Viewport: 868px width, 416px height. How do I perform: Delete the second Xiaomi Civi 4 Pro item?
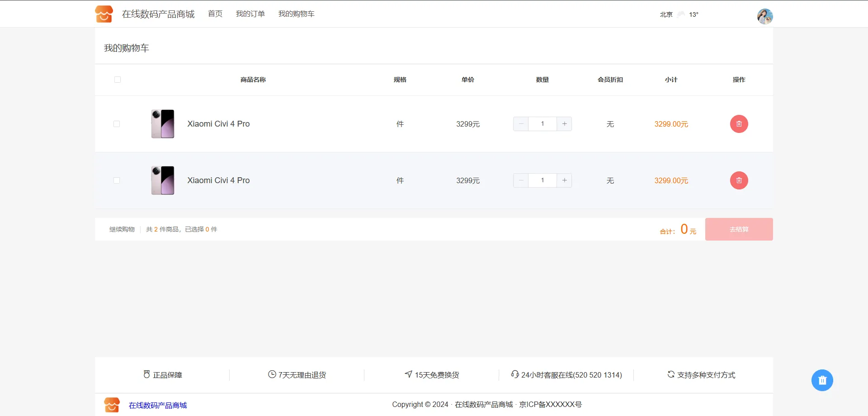pyautogui.click(x=739, y=180)
